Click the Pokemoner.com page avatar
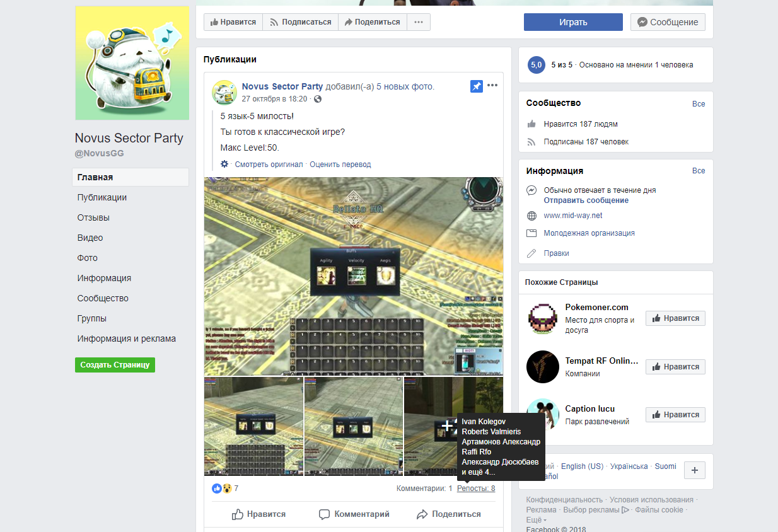 tap(542, 319)
